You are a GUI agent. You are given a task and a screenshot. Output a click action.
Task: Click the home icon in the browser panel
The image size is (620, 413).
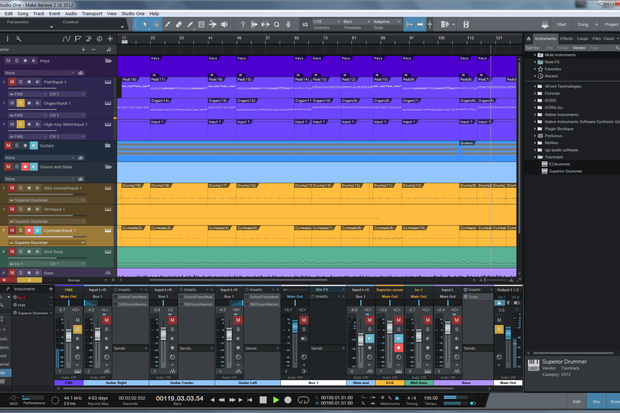click(529, 38)
